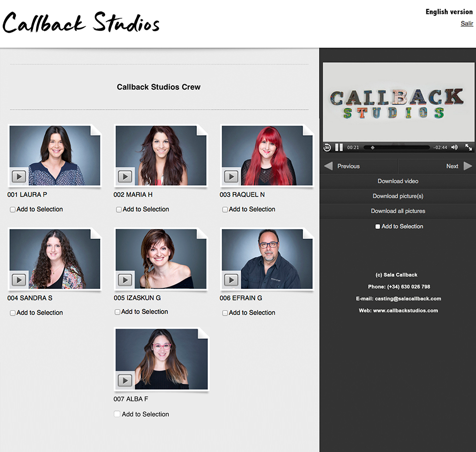This screenshot has width=476, height=452.
Task: Check Add to Selection for RAQUEL N
Action: point(225,209)
